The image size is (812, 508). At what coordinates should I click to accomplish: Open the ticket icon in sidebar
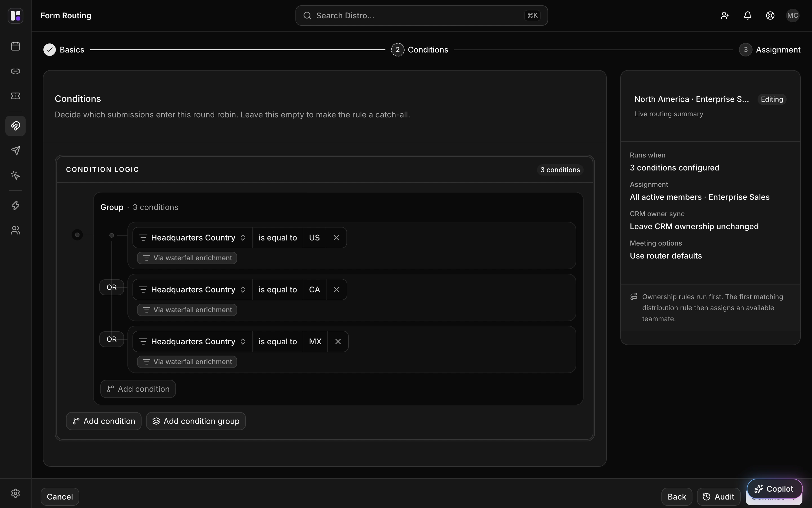tap(16, 96)
